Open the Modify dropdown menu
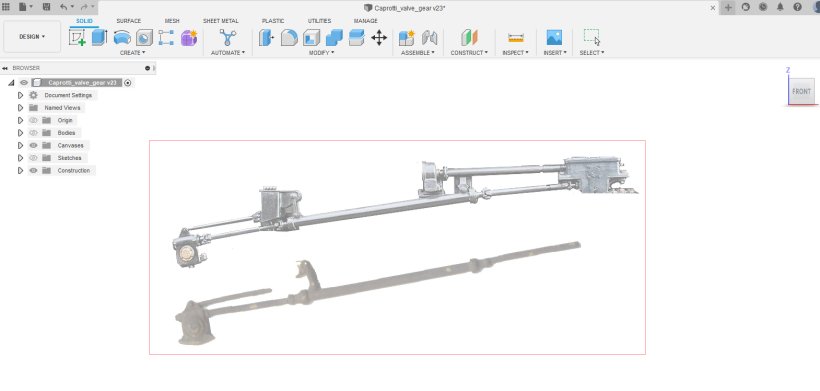The height and width of the screenshot is (391, 820). point(321,53)
